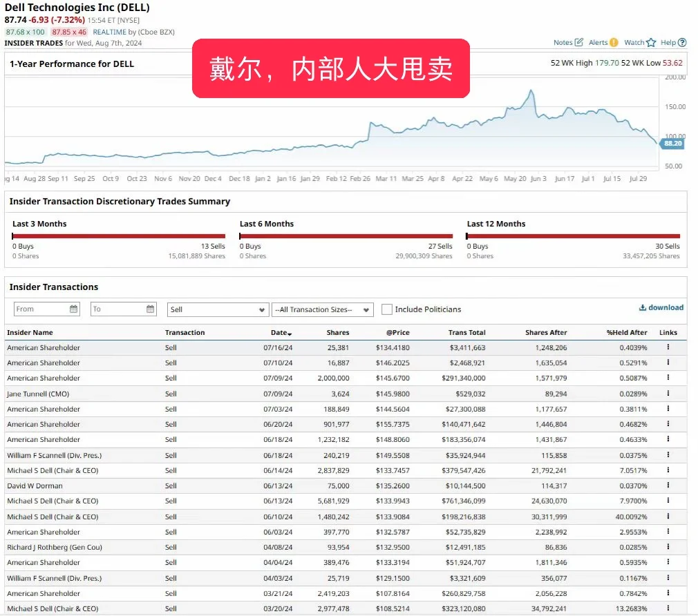Click the 88.20 price marker on chart
This screenshot has height=616, width=698.
(x=672, y=143)
